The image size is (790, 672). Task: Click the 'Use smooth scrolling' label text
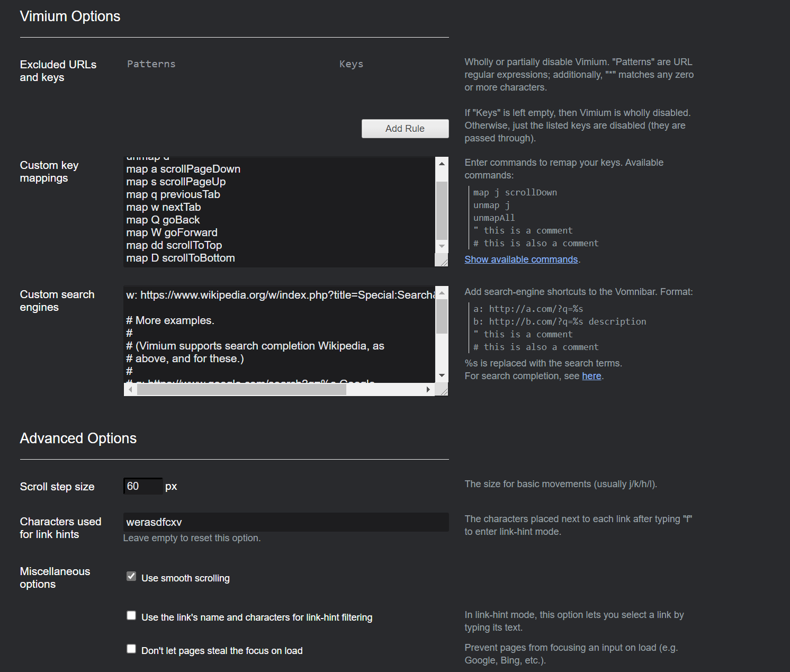click(x=185, y=578)
